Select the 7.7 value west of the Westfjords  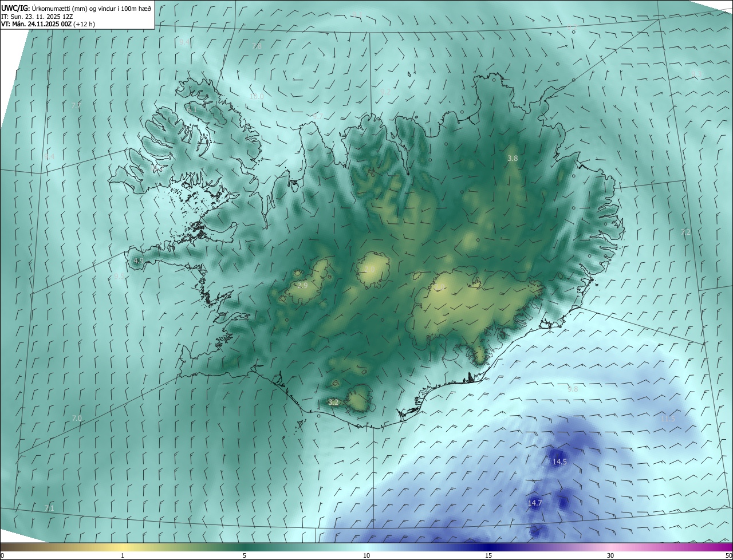[x=76, y=105]
